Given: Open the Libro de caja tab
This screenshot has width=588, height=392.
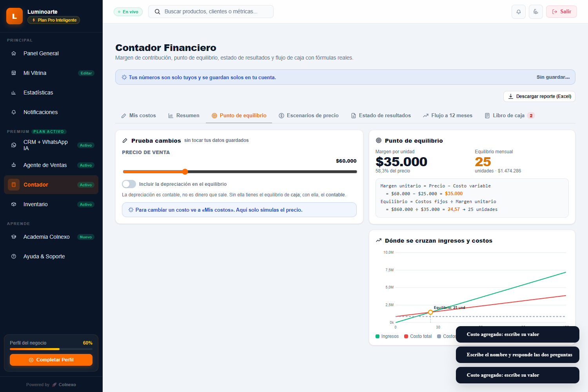Looking at the screenshot, I should click(x=510, y=116).
